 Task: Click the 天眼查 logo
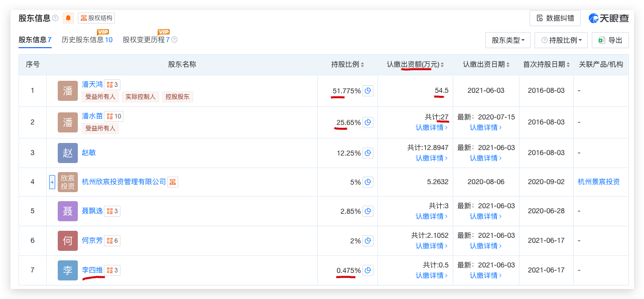pos(609,18)
